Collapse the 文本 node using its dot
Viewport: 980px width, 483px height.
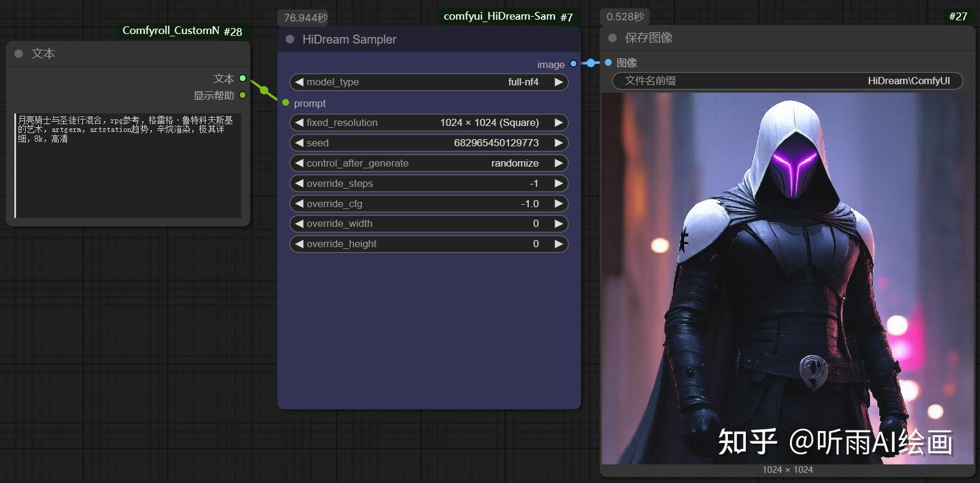coord(19,54)
